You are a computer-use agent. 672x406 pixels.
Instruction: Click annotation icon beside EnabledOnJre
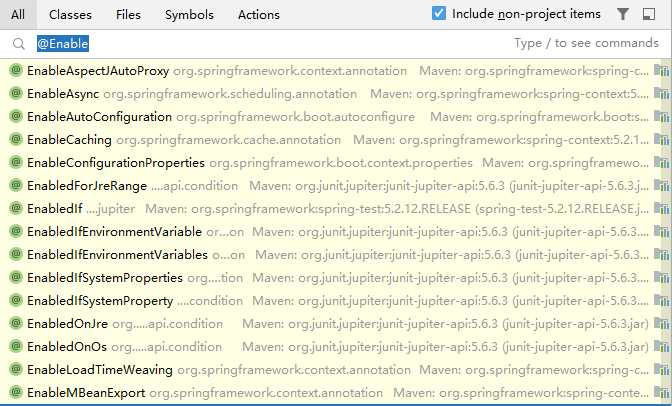point(16,323)
